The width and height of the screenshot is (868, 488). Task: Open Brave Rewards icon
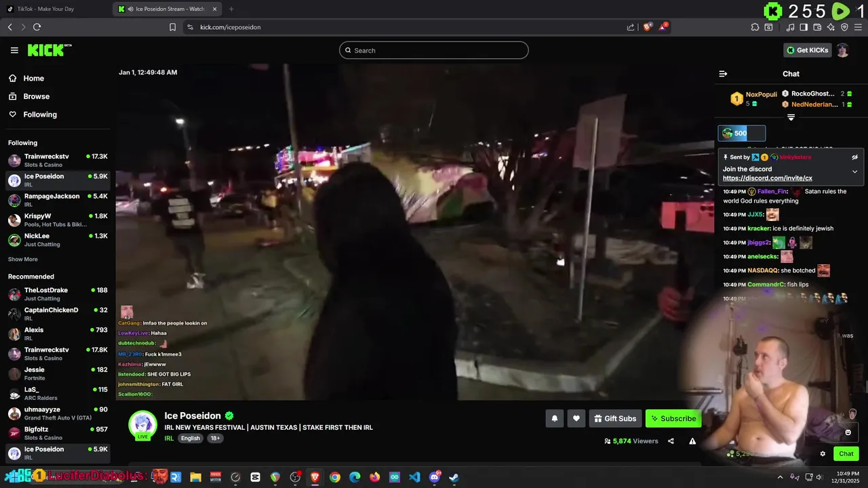tap(663, 27)
